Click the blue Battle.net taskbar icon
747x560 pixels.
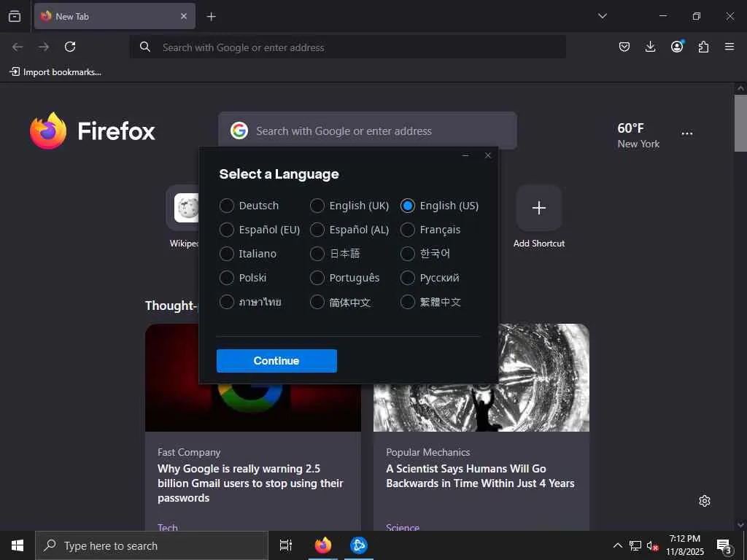coord(358,545)
